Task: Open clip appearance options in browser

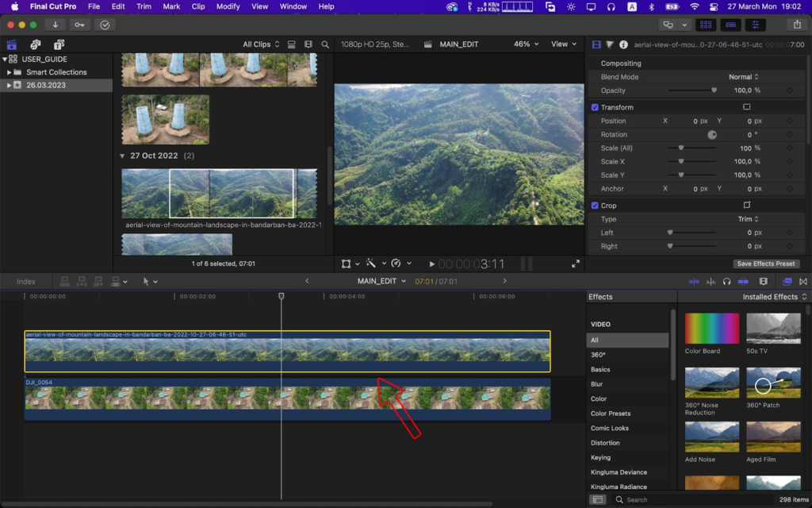Action: [x=308, y=44]
